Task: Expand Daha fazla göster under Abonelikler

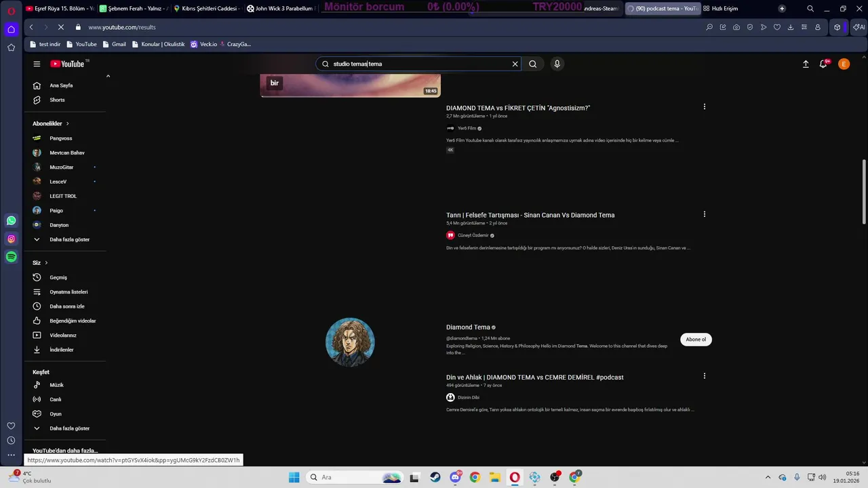Action: coord(68,239)
